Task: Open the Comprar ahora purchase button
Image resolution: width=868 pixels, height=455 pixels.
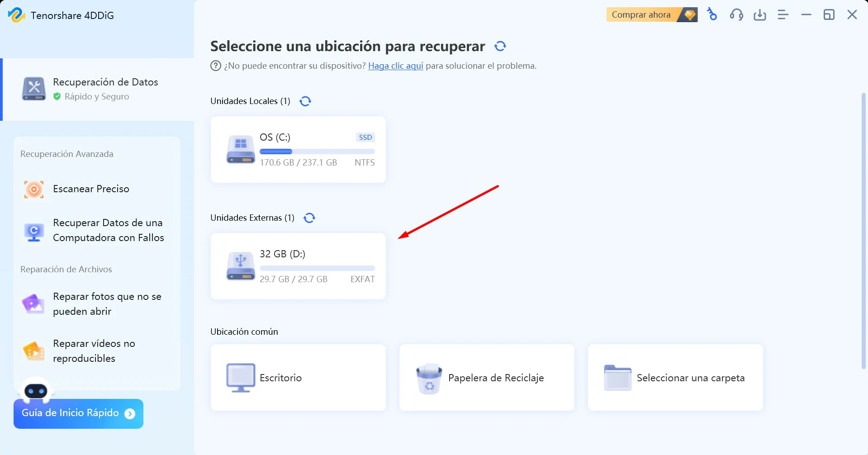Action: (x=652, y=14)
